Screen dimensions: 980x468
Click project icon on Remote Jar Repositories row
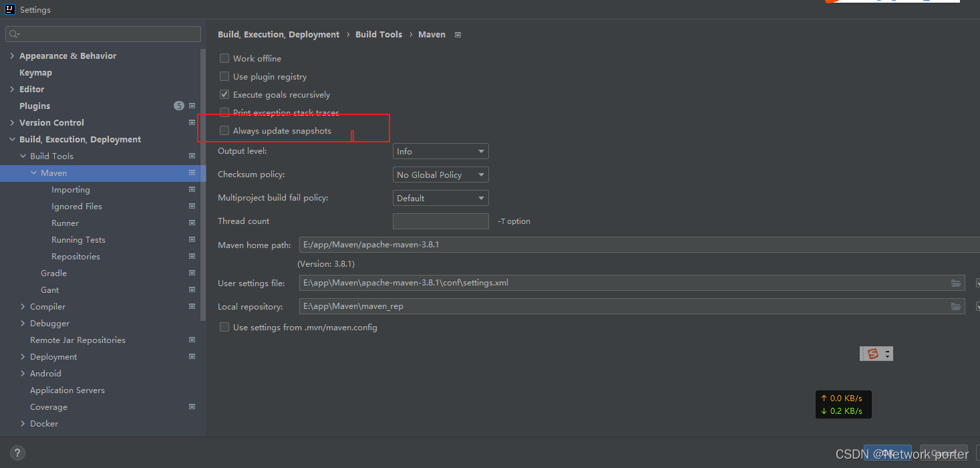tap(192, 340)
